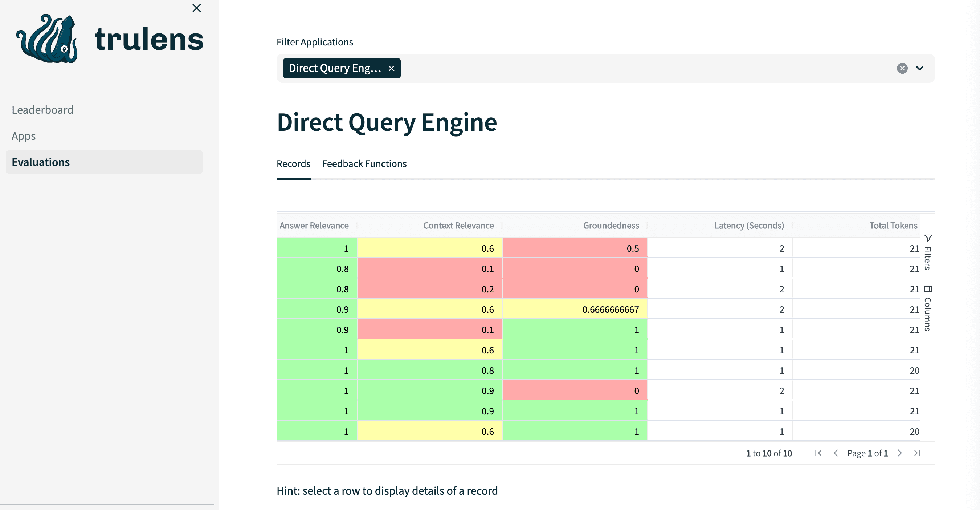Select row with Groundedness 0.6666666667
This screenshot has width=980, height=510.
pyautogui.click(x=610, y=309)
